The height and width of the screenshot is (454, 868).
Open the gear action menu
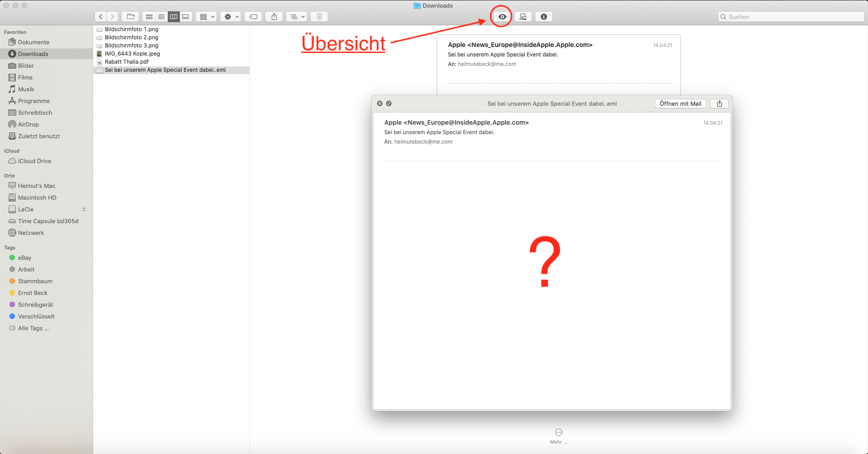[231, 17]
